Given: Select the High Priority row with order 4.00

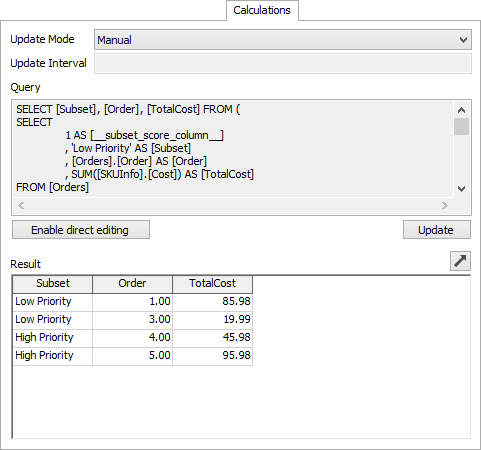Looking at the screenshot, I should 132,338.
